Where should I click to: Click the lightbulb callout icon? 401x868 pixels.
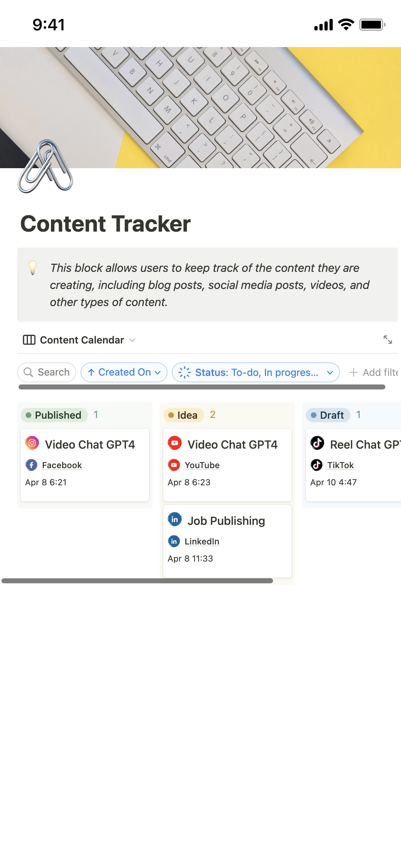[33, 268]
